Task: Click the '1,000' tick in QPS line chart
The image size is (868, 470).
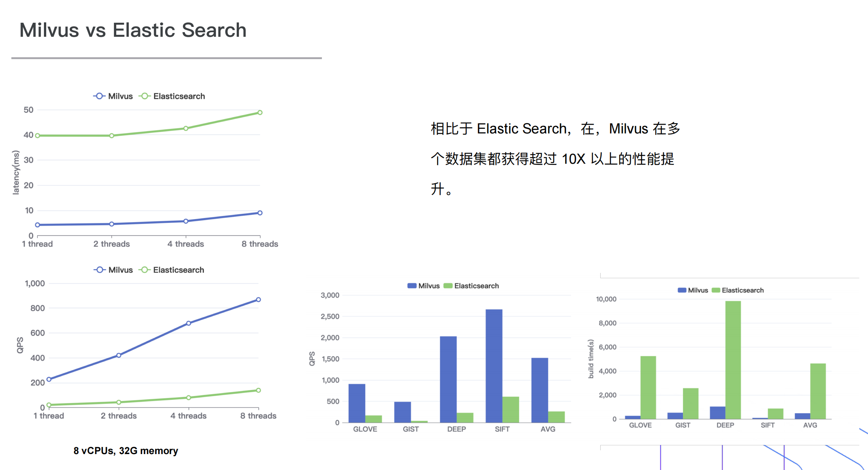Action: (x=35, y=284)
